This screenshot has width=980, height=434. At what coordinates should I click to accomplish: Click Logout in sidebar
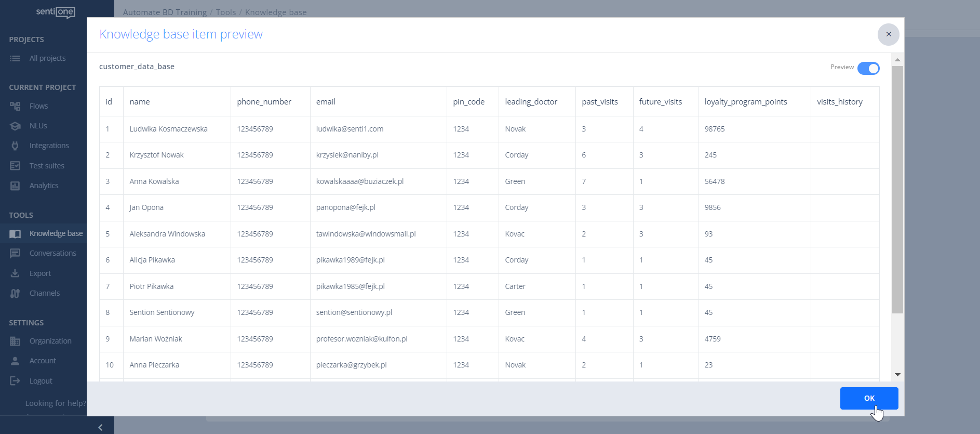(41, 381)
